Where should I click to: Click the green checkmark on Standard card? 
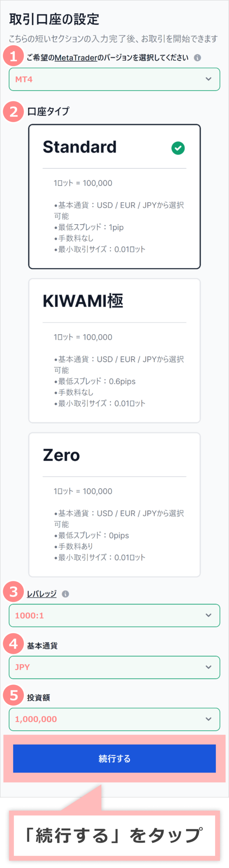click(x=178, y=148)
